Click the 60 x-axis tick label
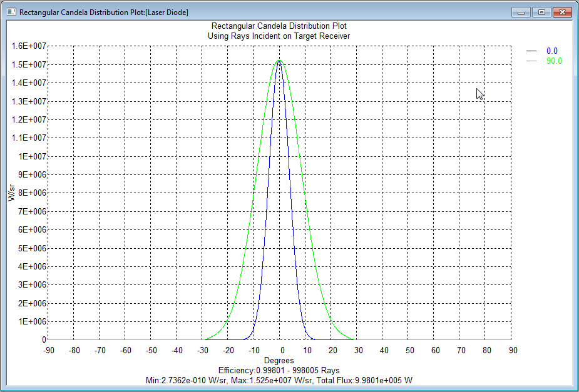The image size is (579, 392). point(436,350)
